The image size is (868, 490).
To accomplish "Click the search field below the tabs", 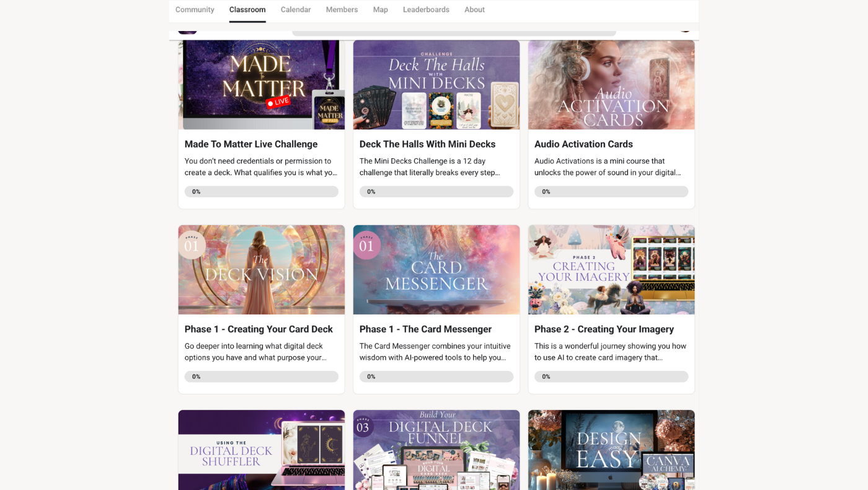I will tap(454, 32).
